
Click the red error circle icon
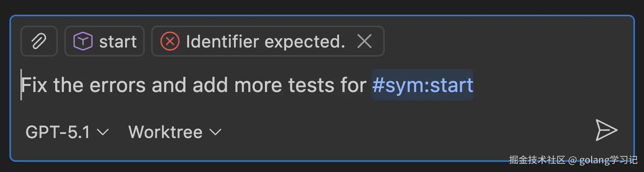170,41
